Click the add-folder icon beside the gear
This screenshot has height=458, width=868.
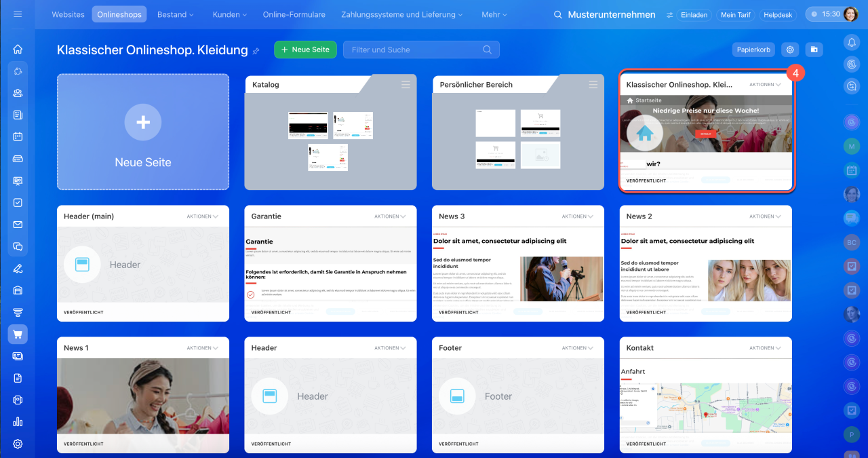tap(814, 50)
